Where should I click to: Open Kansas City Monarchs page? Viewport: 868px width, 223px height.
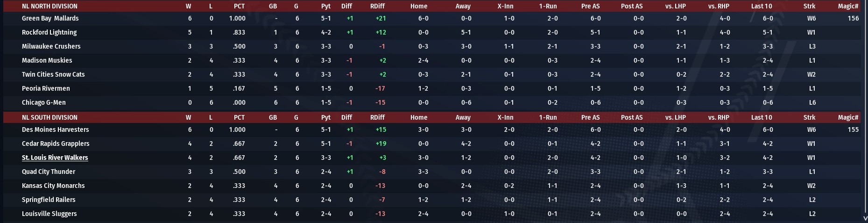click(53, 186)
